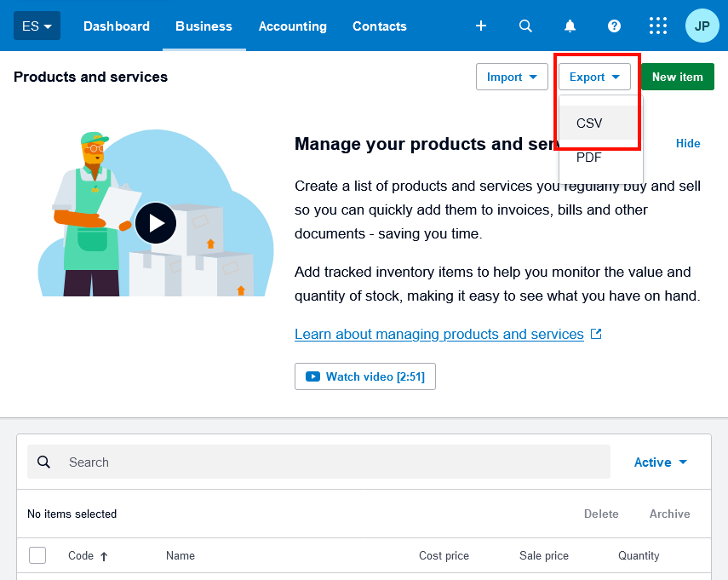The image size is (728, 580).
Task: Open the ES organisation dropdown
Action: (x=36, y=26)
